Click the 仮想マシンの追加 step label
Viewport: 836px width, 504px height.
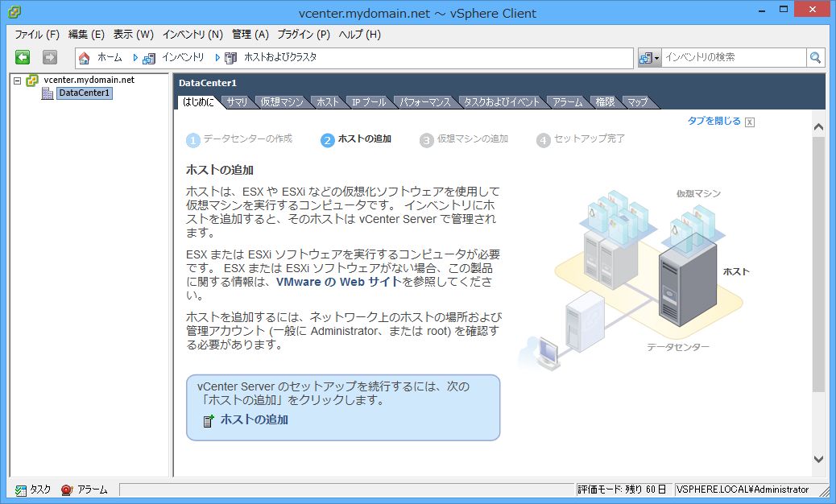pos(473,138)
